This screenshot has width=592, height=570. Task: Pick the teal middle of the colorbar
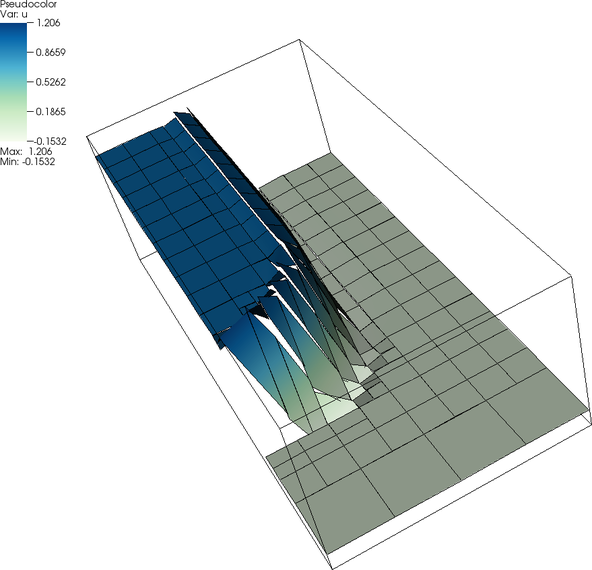[x=14, y=82]
